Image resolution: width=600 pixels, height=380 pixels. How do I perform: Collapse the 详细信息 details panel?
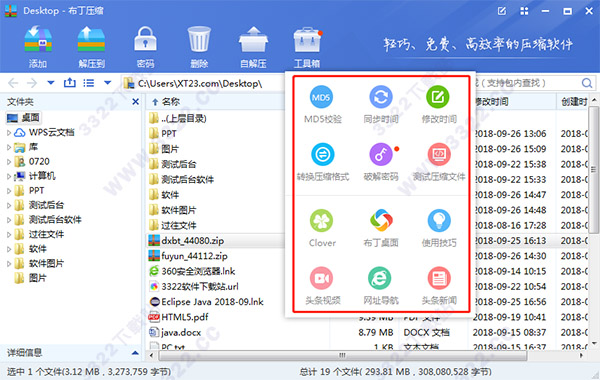pos(135,353)
